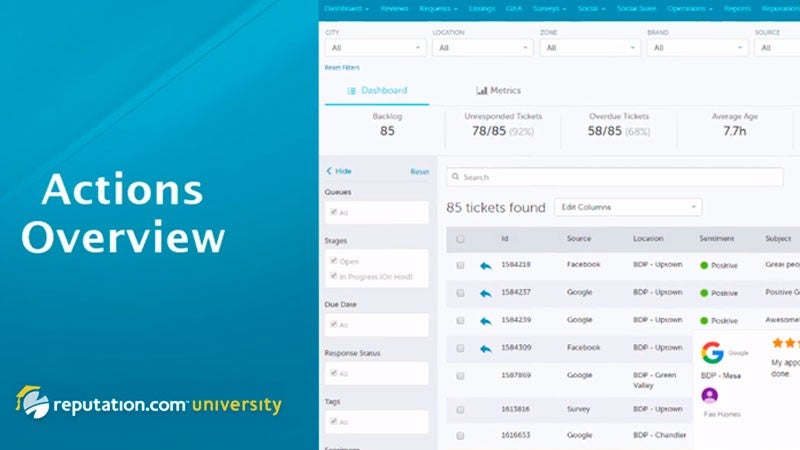Viewport: 800px width, 450px height.
Task: Toggle the Open stage checkbox
Action: click(333, 261)
